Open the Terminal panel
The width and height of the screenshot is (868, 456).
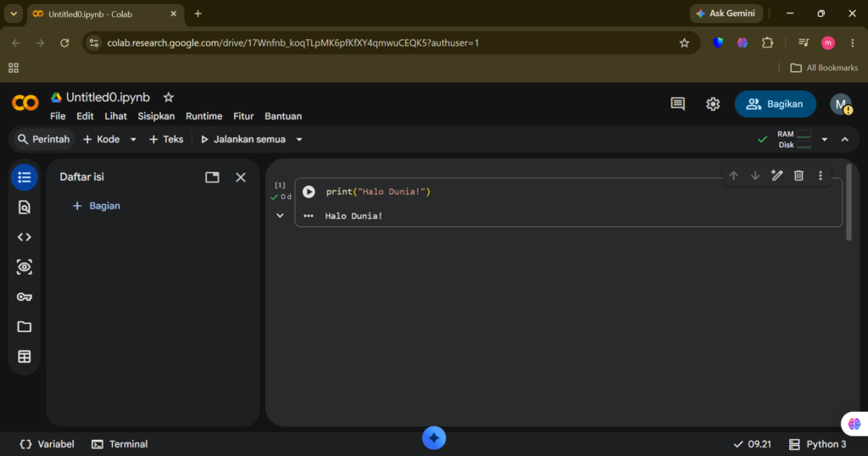(x=120, y=444)
